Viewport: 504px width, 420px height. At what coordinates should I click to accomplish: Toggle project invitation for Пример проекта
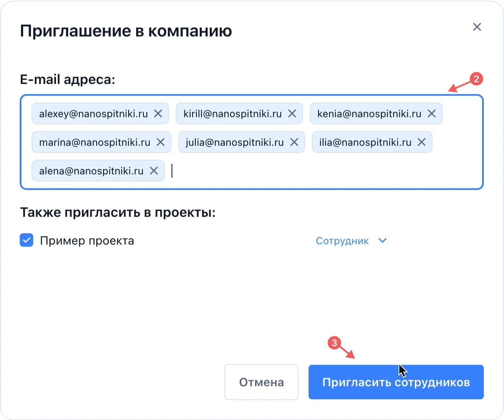click(x=26, y=240)
